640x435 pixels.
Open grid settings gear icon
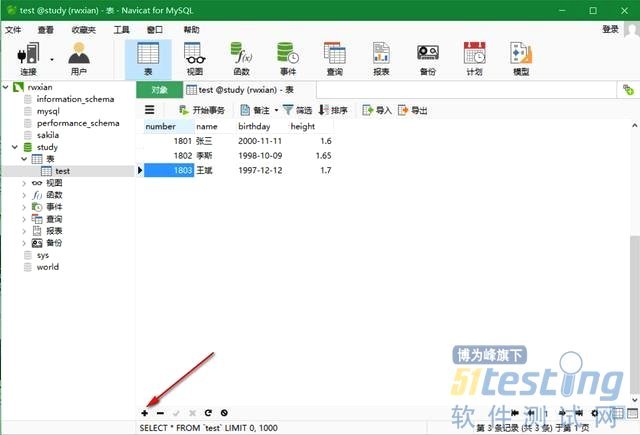pyautogui.click(x=595, y=413)
